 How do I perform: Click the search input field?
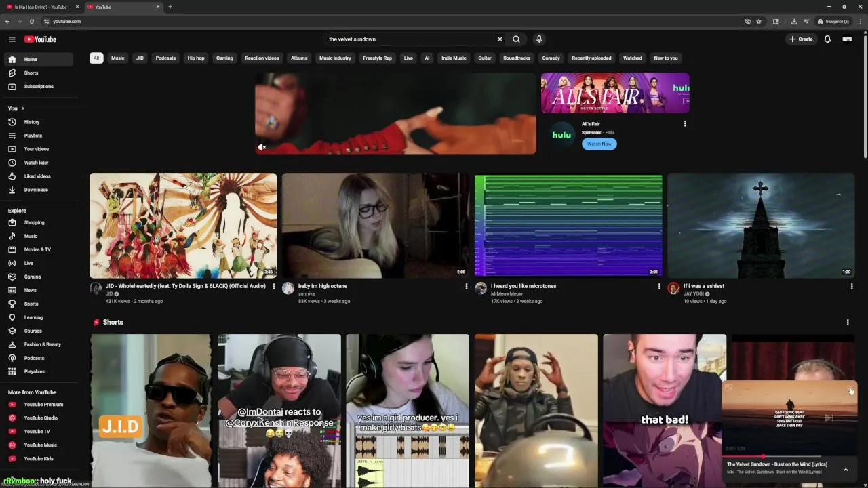pyautogui.click(x=410, y=39)
